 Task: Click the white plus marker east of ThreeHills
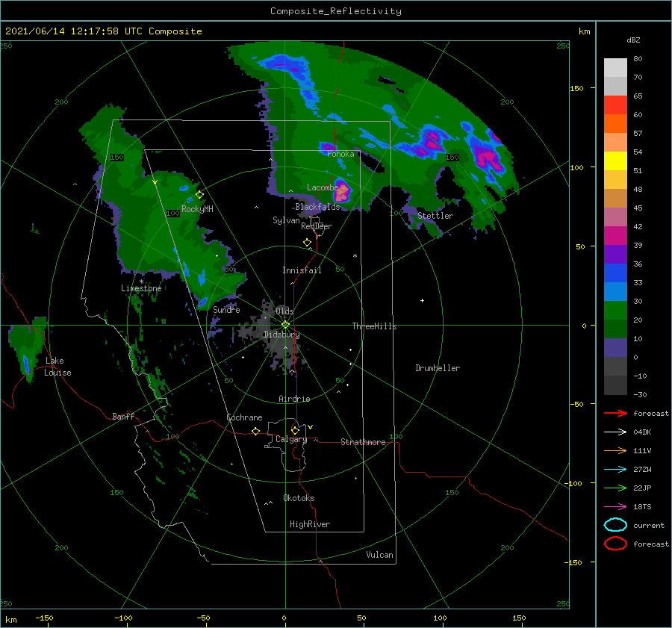422,300
